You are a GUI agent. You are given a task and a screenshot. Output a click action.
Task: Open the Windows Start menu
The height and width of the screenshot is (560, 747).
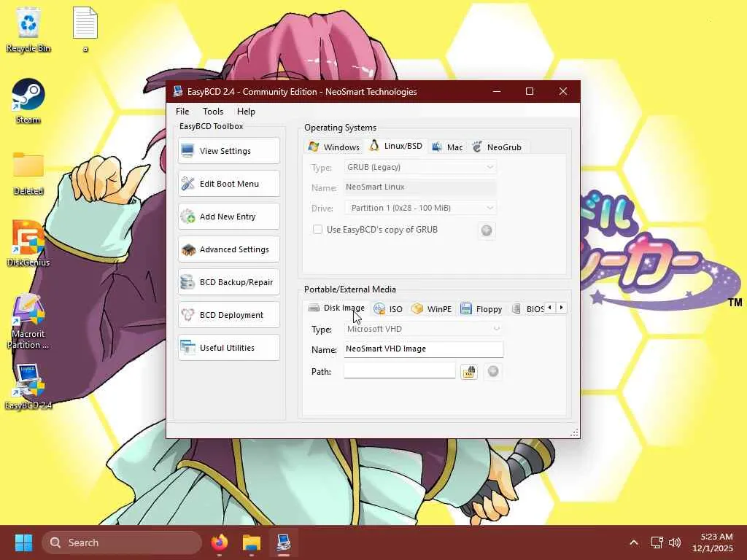(23, 542)
